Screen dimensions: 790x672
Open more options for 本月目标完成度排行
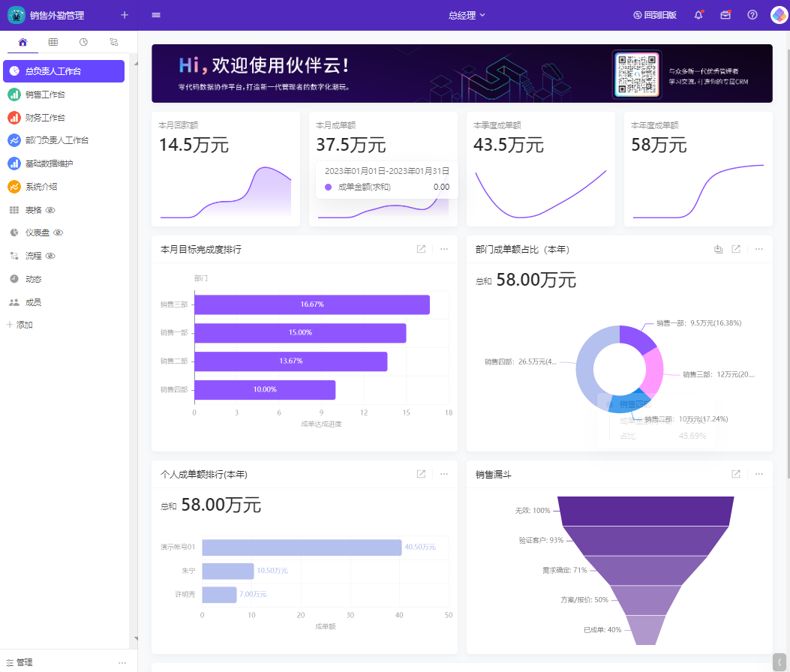tap(443, 248)
